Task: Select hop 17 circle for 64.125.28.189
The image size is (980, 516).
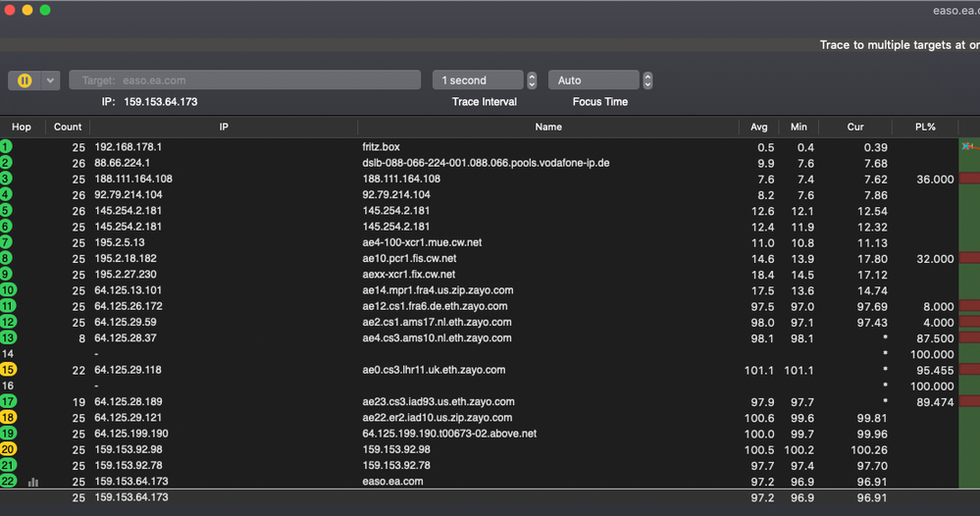Action: (x=8, y=401)
